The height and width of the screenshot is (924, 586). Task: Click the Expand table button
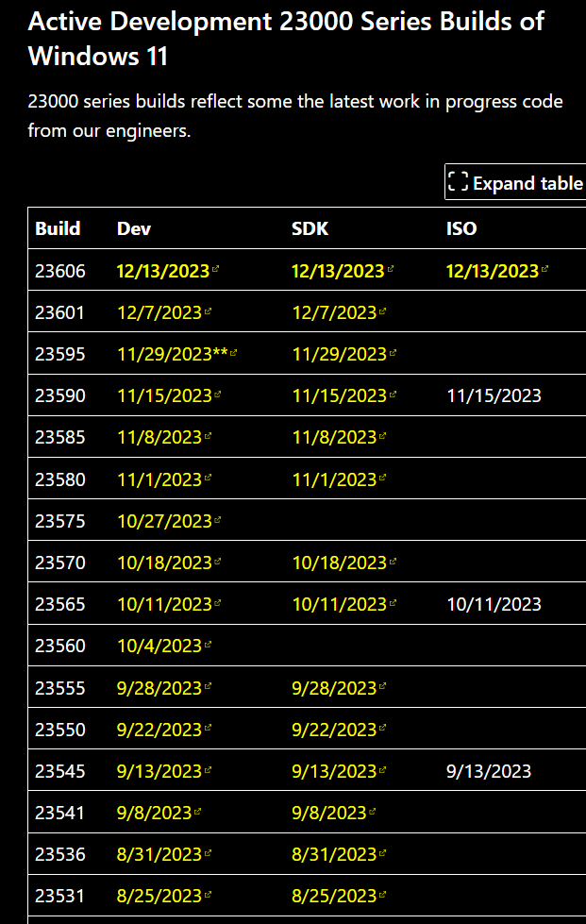coord(517,183)
